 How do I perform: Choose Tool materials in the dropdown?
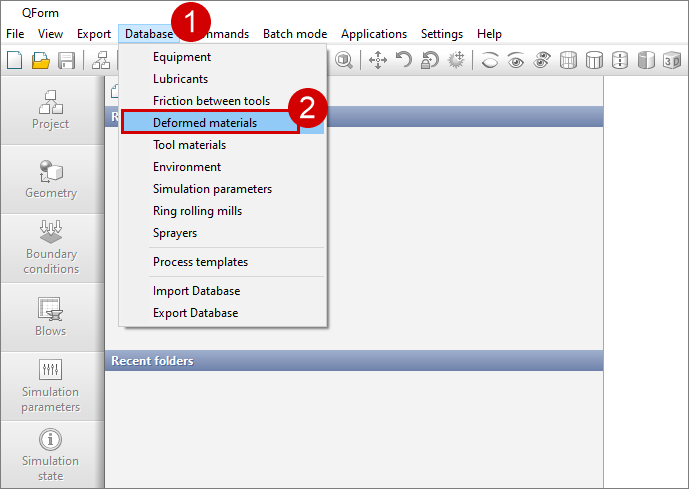pos(189,145)
